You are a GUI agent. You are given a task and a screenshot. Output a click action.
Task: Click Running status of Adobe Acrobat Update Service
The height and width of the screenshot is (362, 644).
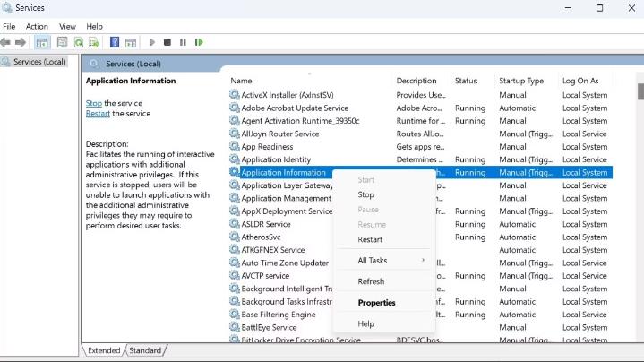pos(470,108)
